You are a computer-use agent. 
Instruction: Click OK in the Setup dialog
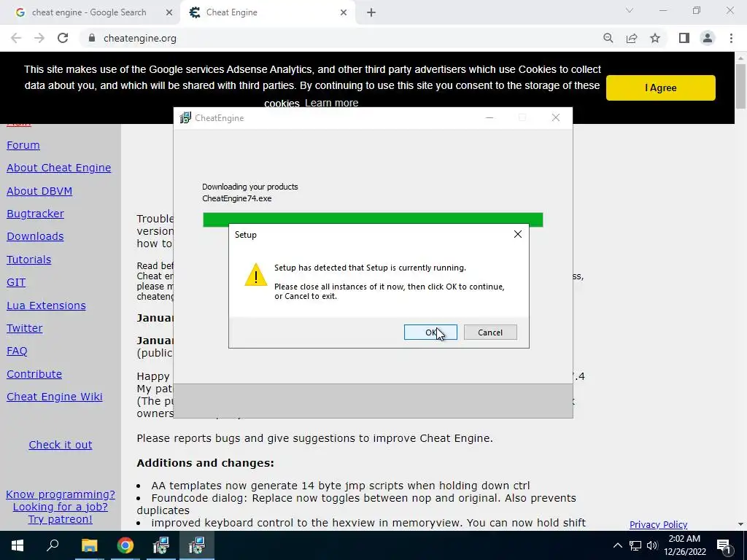[x=430, y=332]
